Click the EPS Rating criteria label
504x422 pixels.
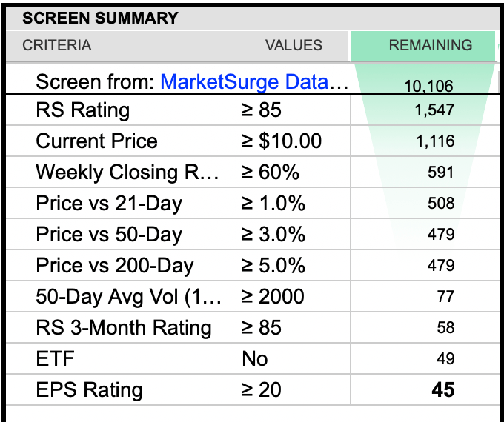click(x=89, y=390)
